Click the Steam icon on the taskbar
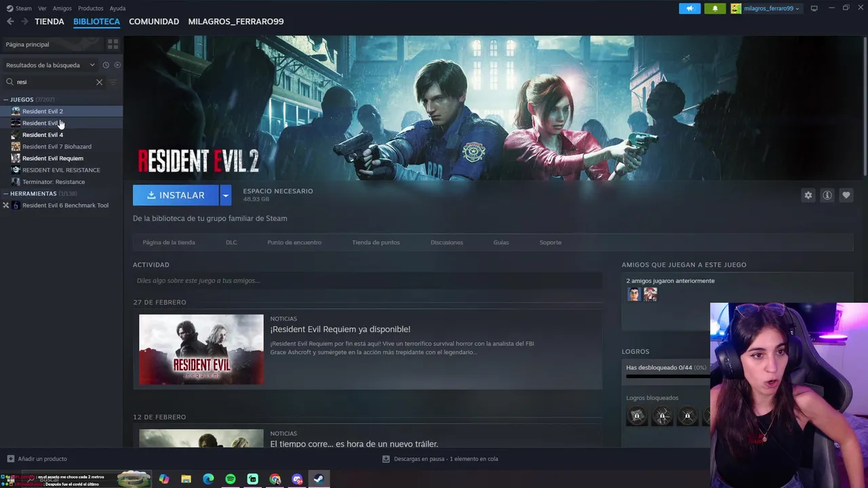Screen dimensions: 868x488 [318, 479]
